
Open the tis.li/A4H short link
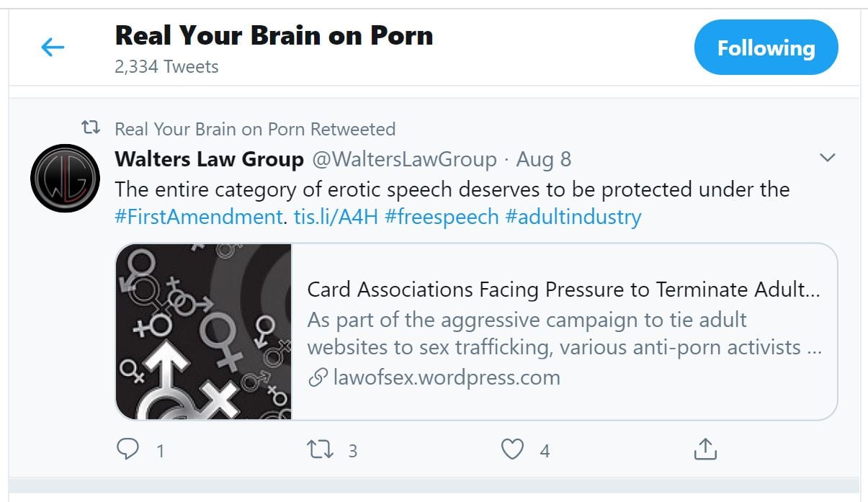coord(336,216)
